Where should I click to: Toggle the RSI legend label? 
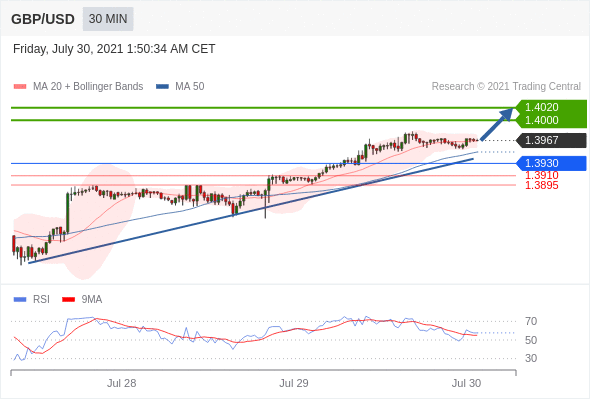41,300
